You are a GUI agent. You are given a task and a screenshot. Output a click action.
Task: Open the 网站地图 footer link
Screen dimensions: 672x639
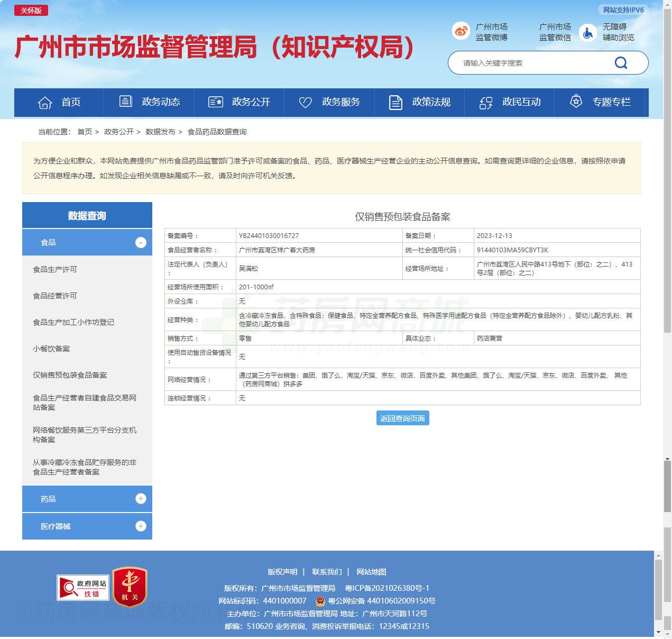[x=372, y=572]
